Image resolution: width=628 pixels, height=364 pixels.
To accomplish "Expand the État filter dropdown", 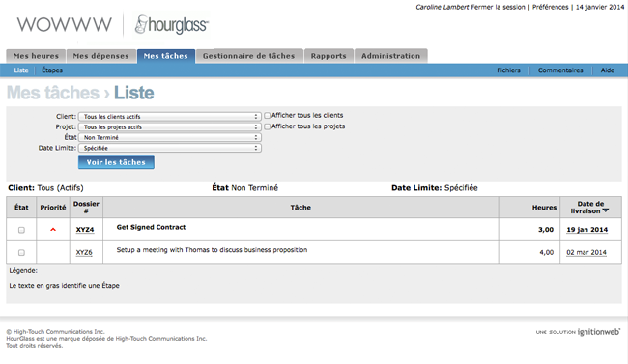I will coord(170,137).
